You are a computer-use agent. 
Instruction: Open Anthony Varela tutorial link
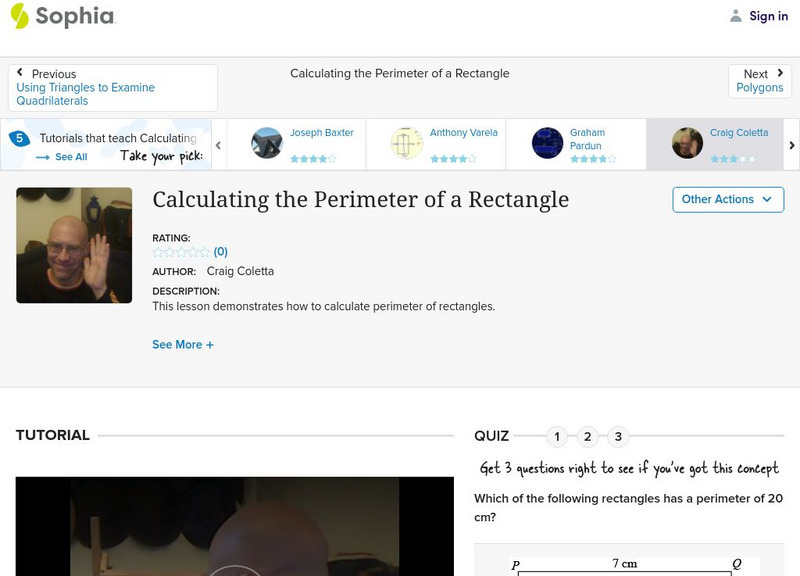tap(463, 133)
